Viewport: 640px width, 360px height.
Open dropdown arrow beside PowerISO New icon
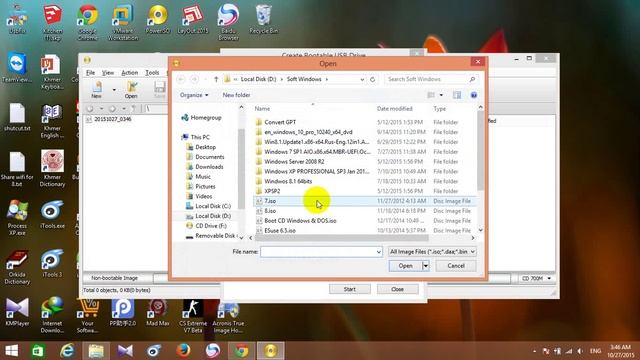(114, 90)
